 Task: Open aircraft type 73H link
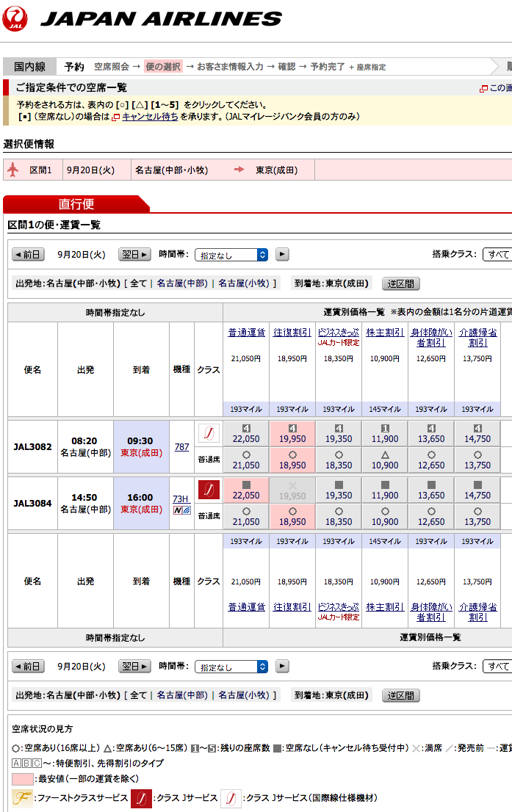coord(181,499)
